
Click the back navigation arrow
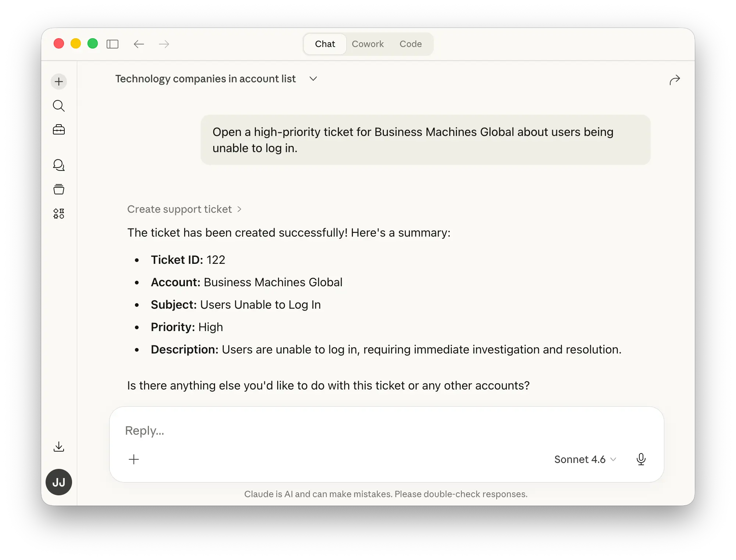coord(138,44)
